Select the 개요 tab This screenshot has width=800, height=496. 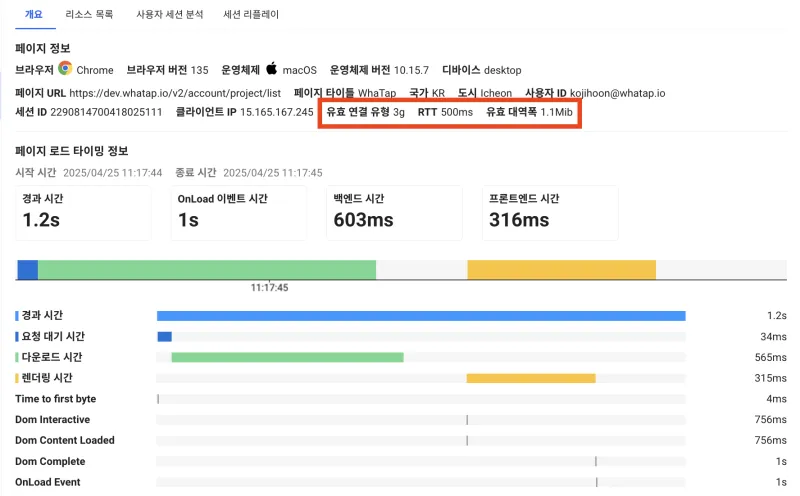tap(34, 14)
